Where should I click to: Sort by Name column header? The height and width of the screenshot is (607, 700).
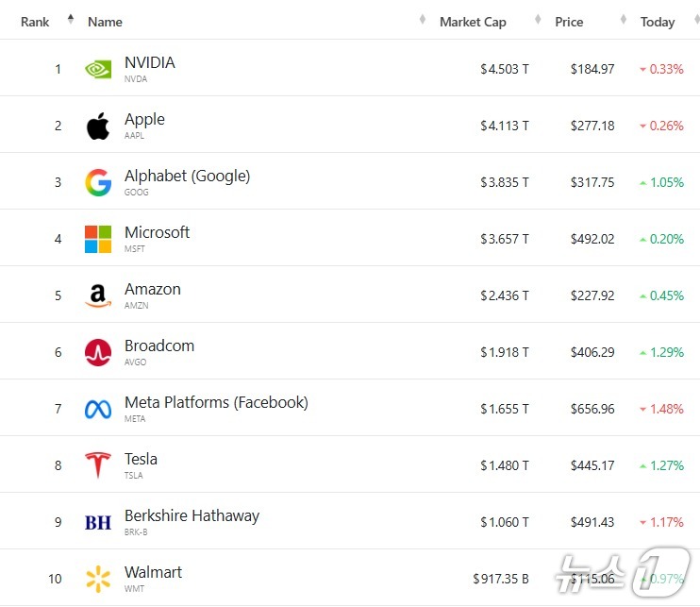click(105, 22)
